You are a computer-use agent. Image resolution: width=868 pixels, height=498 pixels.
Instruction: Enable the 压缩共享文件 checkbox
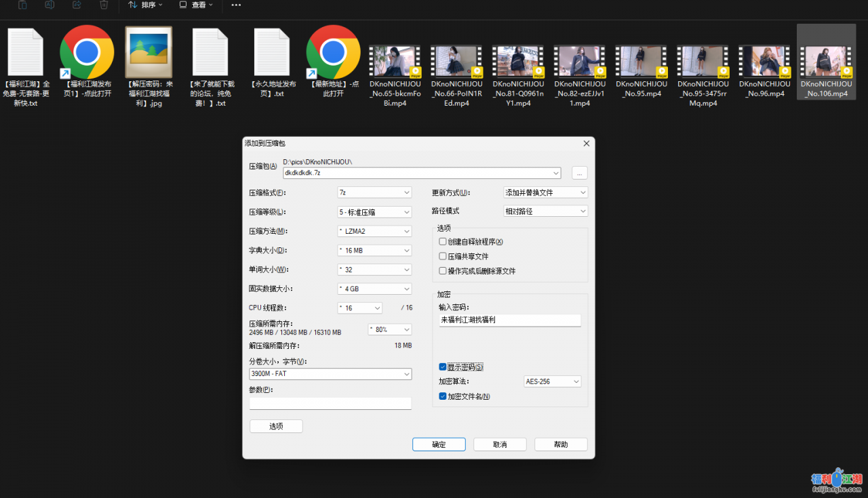(442, 255)
